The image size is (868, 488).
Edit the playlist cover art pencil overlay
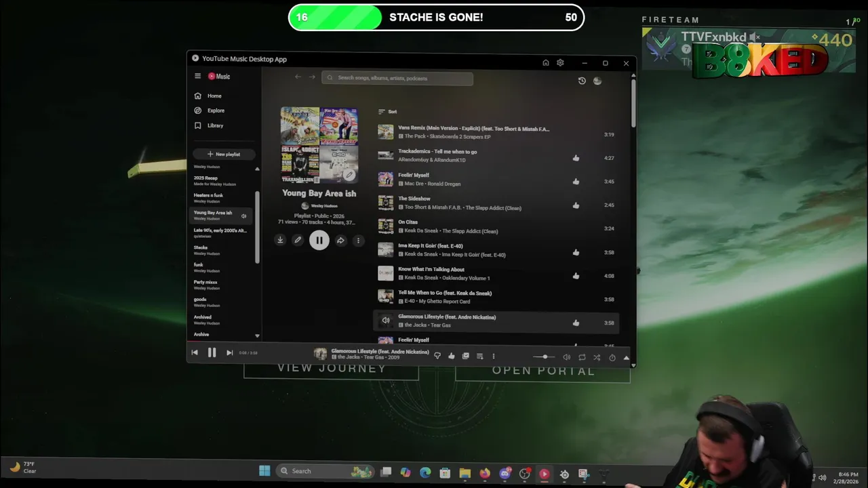click(349, 175)
